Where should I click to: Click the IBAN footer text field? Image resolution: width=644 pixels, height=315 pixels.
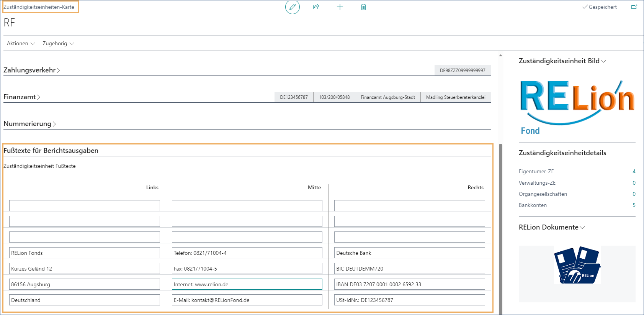coord(409,284)
